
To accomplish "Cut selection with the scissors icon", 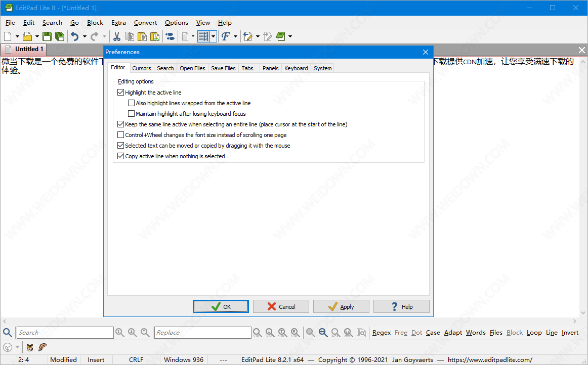I will 116,36.
